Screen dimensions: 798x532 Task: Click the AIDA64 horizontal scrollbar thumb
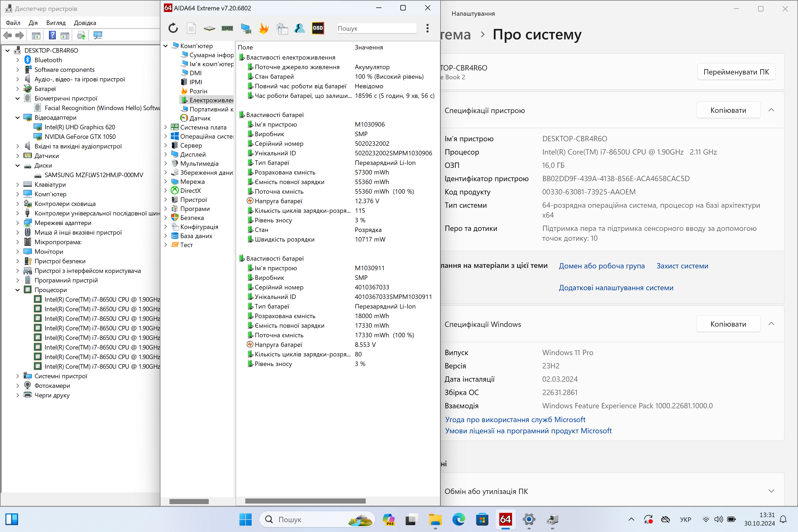[x=305, y=501]
